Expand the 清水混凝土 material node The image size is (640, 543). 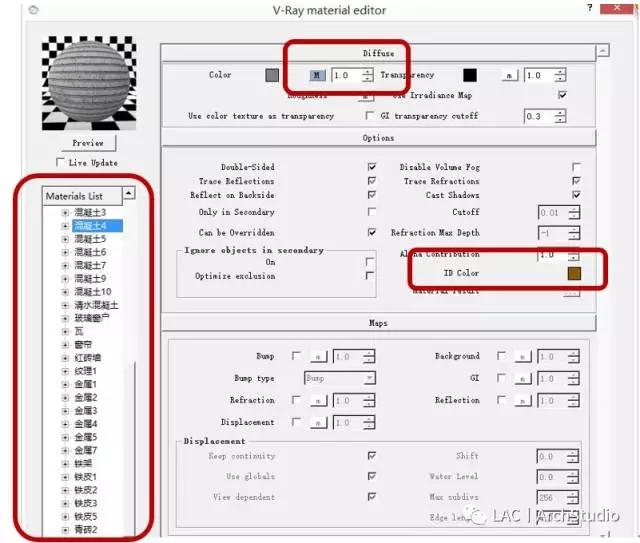click(x=65, y=305)
